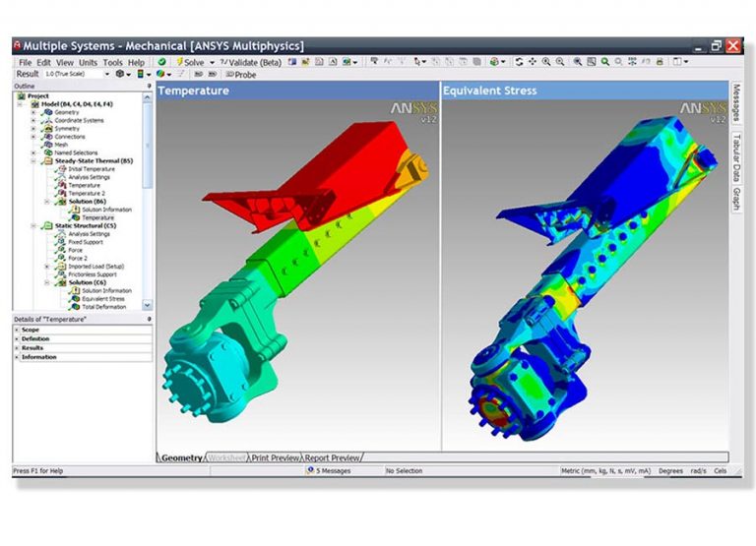The height and width of the screenshot is (546, 756).
Task: Click the Equivalent Stress result icon in outline
Action: pos(75,298)
